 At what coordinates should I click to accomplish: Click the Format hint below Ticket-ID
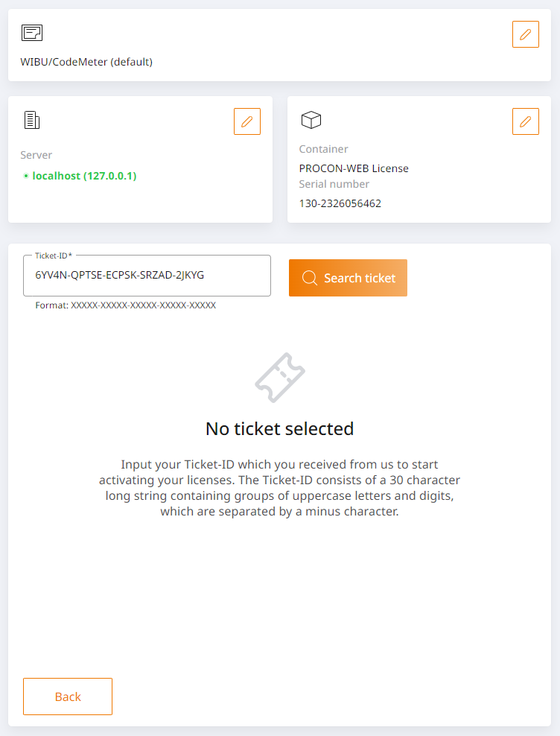tap(125, 305)
